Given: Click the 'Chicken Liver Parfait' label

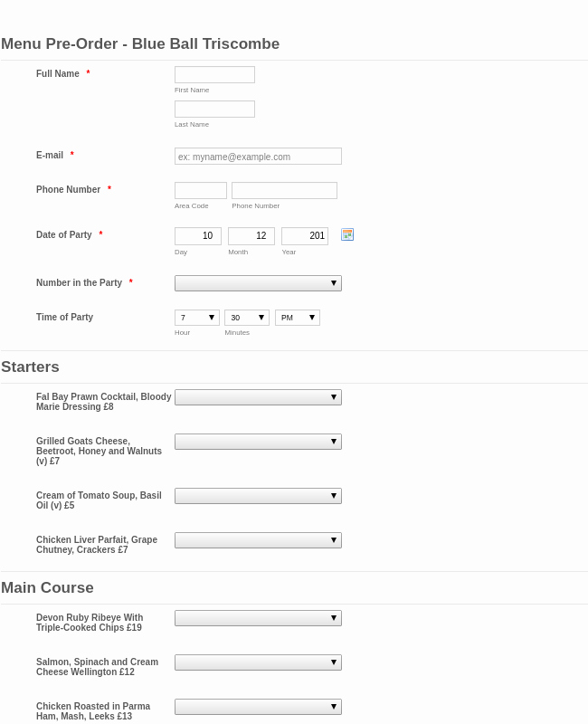Looking at the screenshot, I should tap(97, 545).
